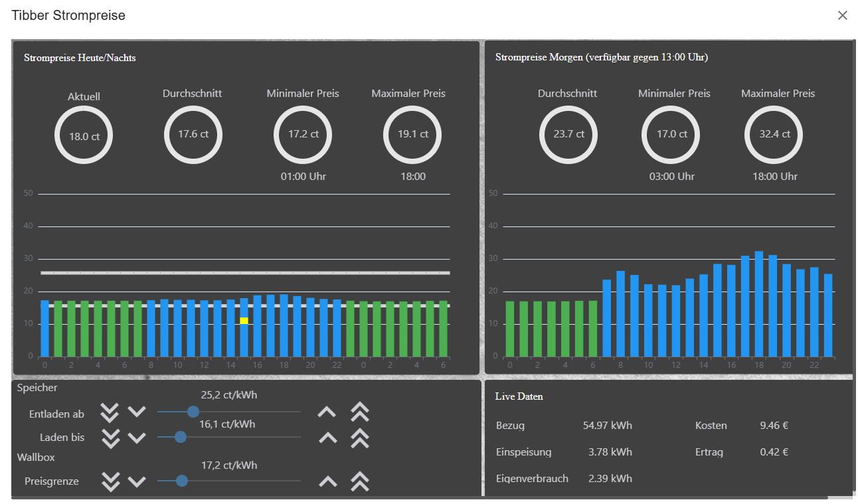Viewport: 858px width, 504px height.
Task: Click double-down arrows for Laden bis
Action: 110,438
